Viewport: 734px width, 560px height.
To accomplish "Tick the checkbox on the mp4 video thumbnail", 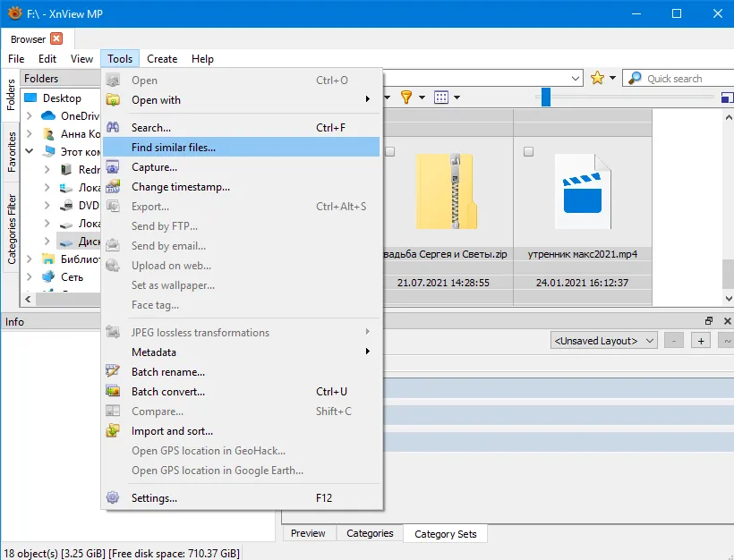I will 528,151.
